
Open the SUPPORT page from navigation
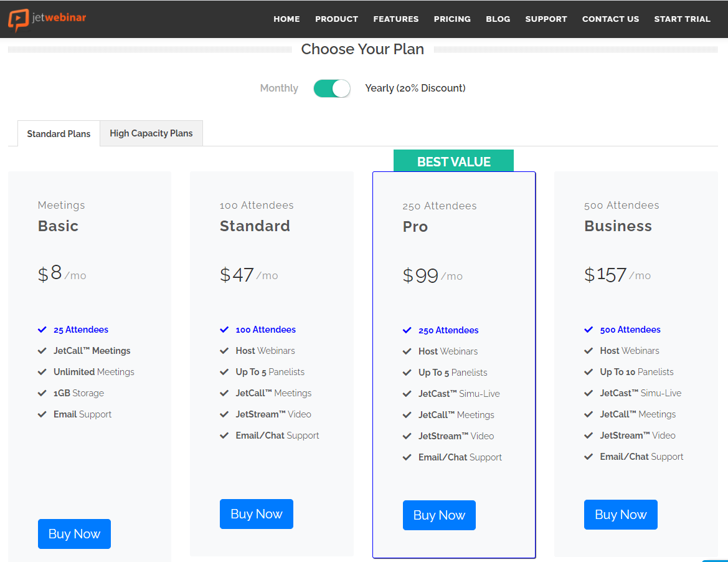(546, 19)
